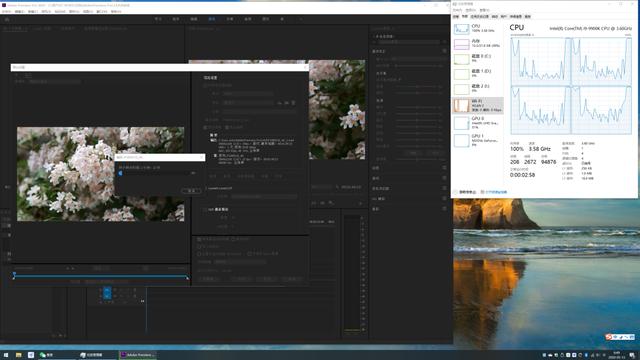Switch to the 效果 workspace tab
This screenshot has height=360, width=640.
[230, 19]
